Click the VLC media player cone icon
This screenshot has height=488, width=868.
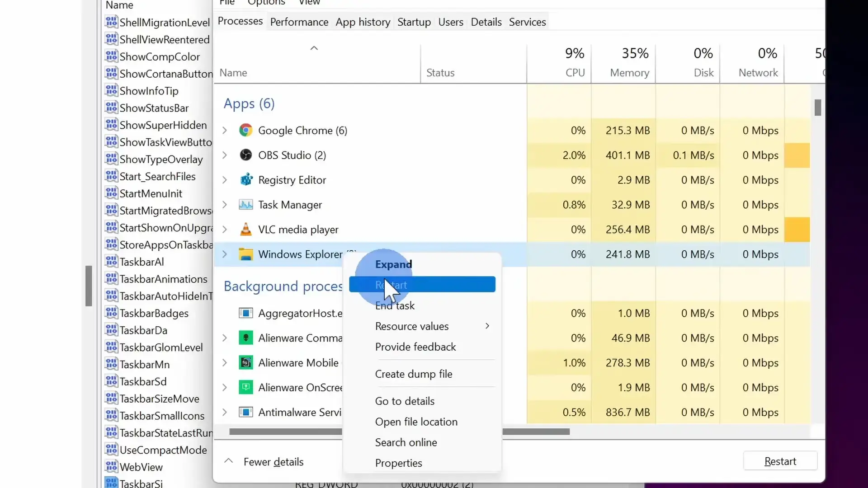245,230
